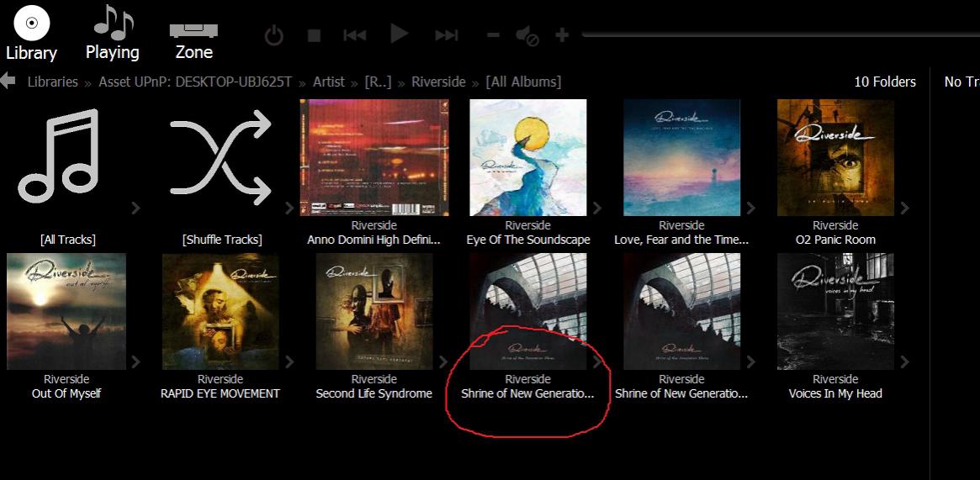Open the Voices In My Head album
This screenshot has height=480, width=980.
[834, 311]
